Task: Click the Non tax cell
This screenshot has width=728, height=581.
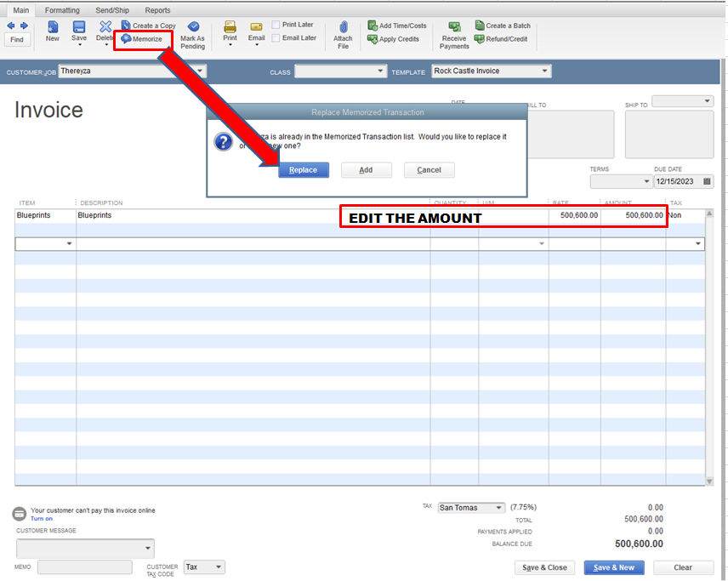Action: pos(685,215)
